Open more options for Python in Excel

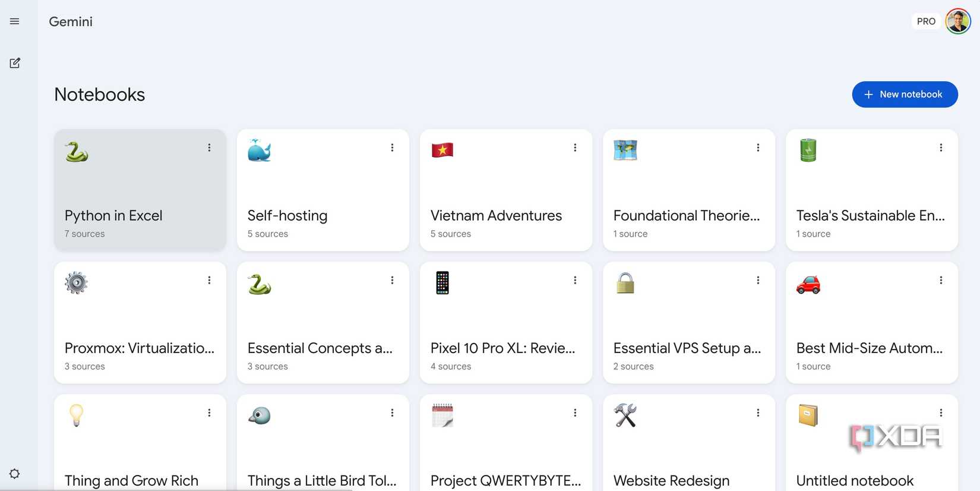point(209,147)
